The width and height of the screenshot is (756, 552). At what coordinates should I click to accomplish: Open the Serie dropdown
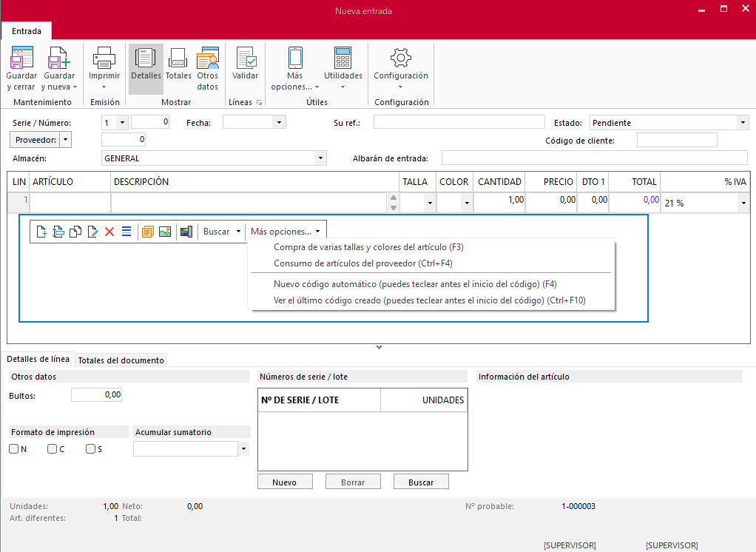pos(123,122)
